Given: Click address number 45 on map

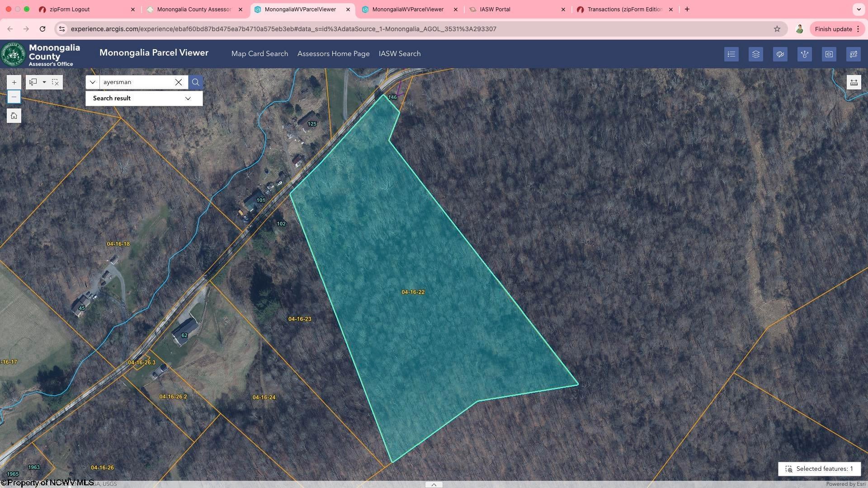Looking at the screenshot, I should coord(82,308).
